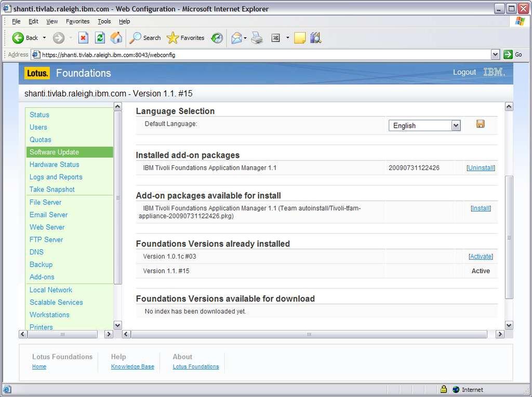This screenshot has height=397, width=532.
Task: Click the Research icon in toolbar
Action: (x=315, y=38)
